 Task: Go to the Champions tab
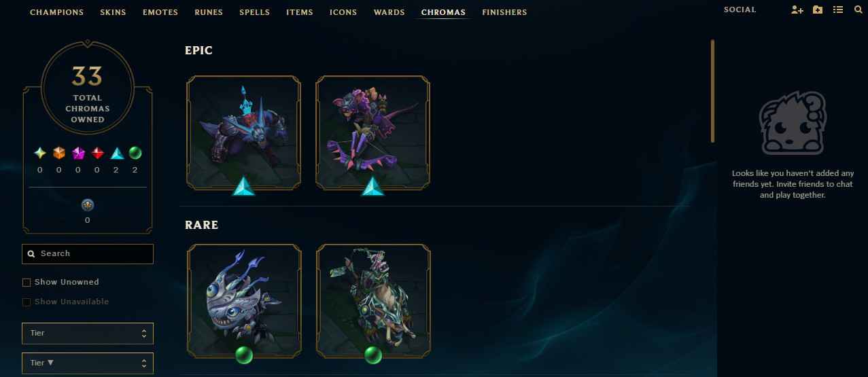click(x=57, y=12)
